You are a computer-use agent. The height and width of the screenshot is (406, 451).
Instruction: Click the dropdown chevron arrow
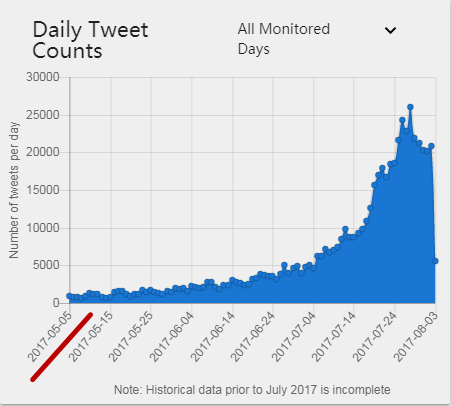[x=390, y=30]
